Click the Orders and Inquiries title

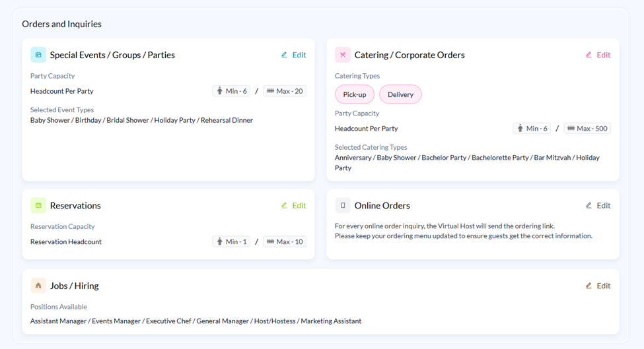61,24
